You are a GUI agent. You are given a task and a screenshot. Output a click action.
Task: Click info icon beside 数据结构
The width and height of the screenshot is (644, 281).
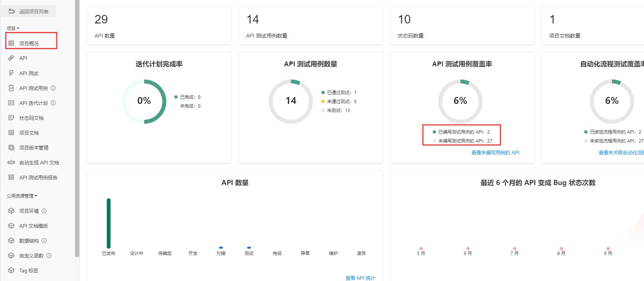coord(44,240)
